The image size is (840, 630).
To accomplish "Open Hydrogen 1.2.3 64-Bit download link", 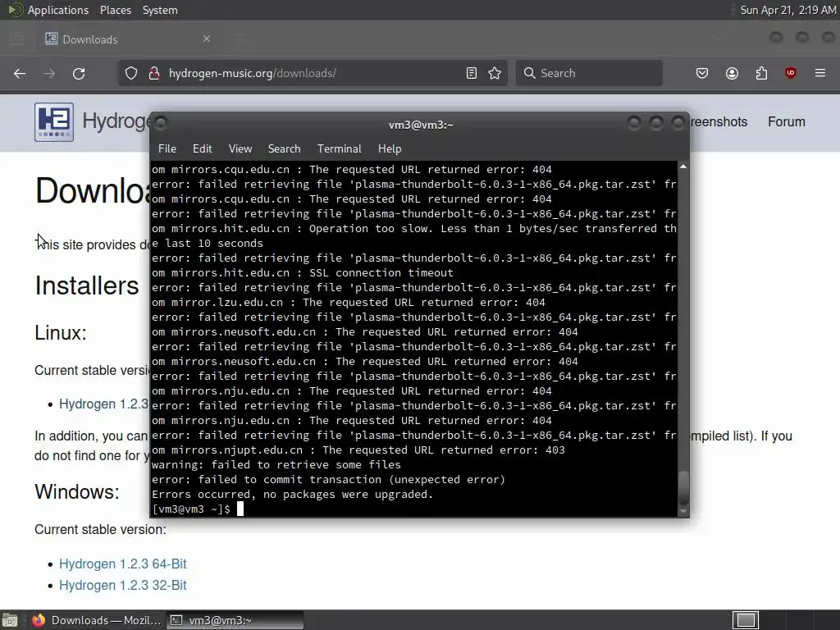I will [123, 564].
